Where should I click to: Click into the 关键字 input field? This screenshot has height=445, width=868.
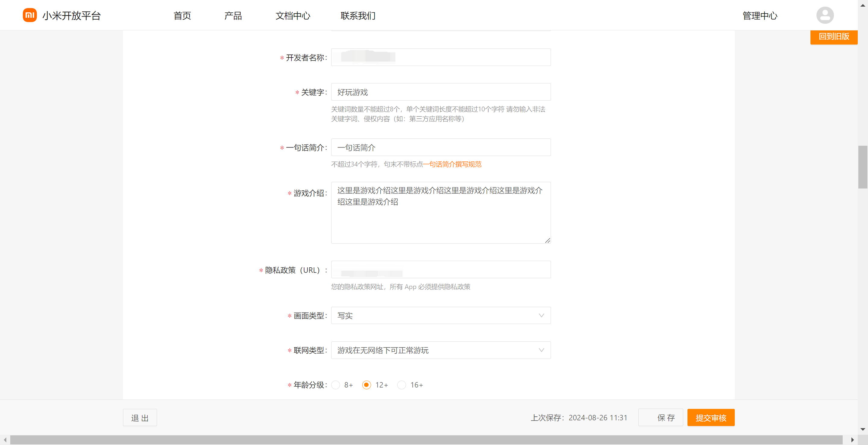click(441, 92)
